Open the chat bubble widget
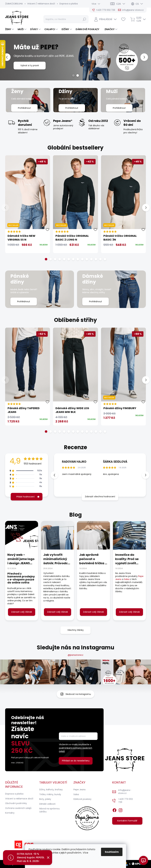 (x=144, y=860)
